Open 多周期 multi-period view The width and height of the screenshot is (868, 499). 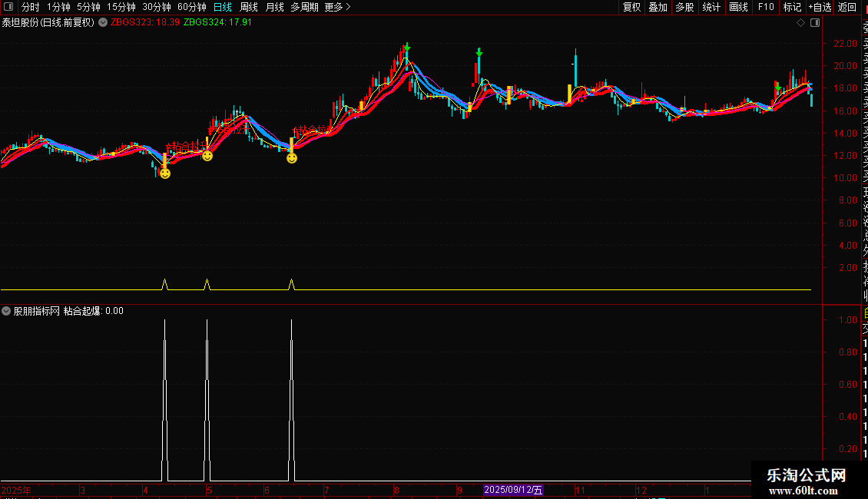click(304, 7)
